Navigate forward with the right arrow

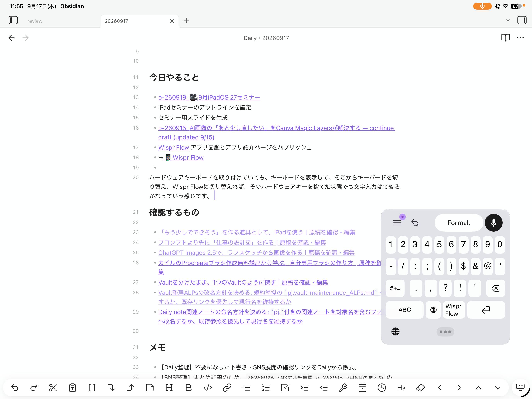[x=26, y=38]
